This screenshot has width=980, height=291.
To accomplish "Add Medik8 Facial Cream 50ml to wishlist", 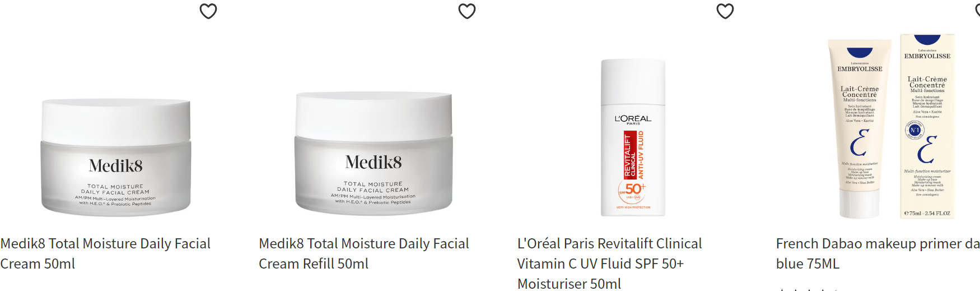I will point(208,11).
